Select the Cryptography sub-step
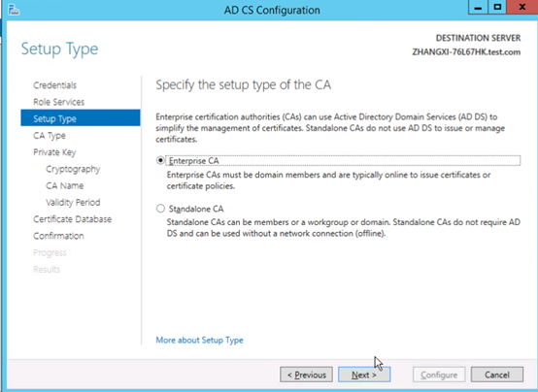The height and width of the screenshot is (392, 538). [73, 169]
